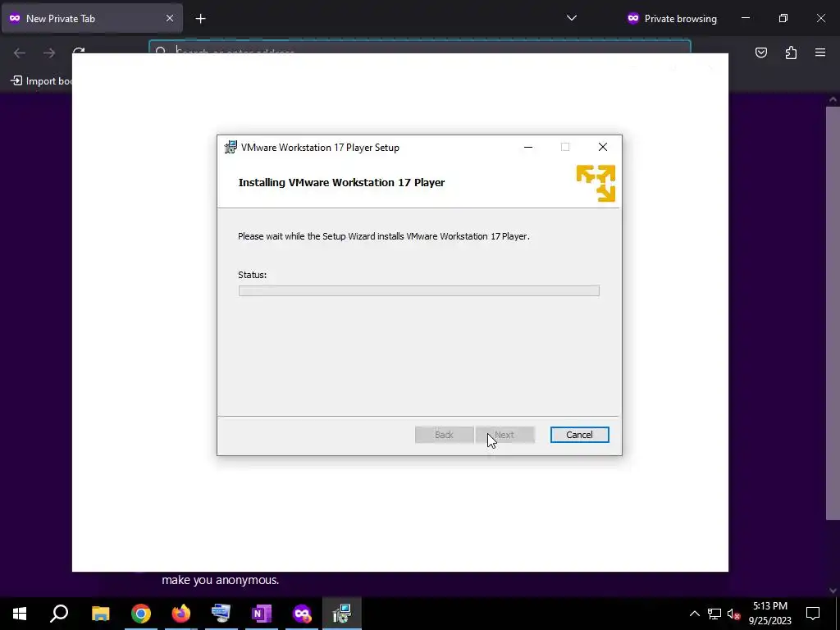Open the list all tabs dropdown in Firefox
Screen dimensions: 840x630
pos(572,18)
